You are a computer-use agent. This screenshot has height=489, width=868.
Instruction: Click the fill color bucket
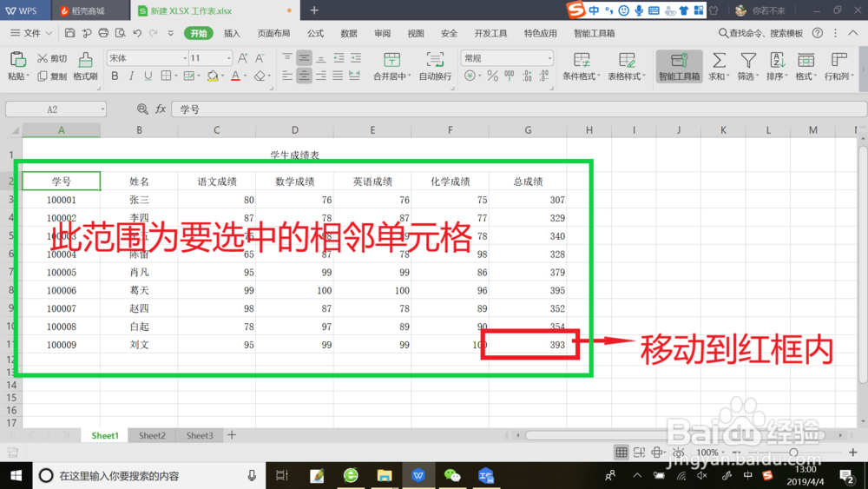213,76
